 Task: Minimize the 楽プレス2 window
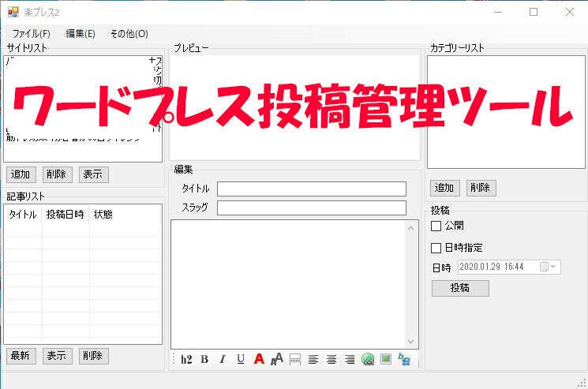(x=498, y=12)
